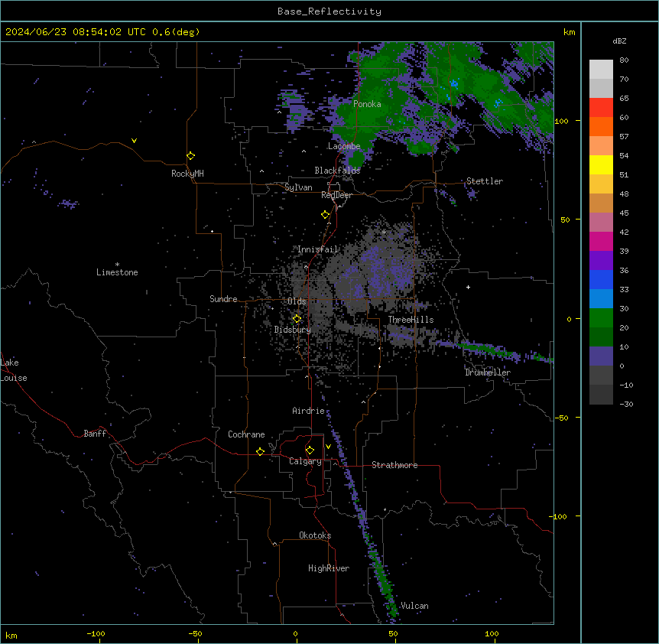The width and height of the screenshot is (659, 644).
Task: Click the Ponoka city label
Action: 367,104
